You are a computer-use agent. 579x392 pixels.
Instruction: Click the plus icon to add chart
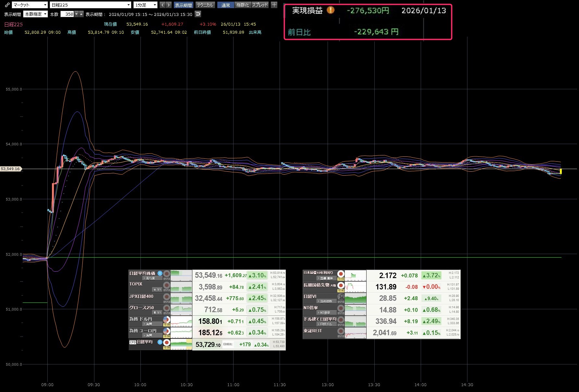274,5
